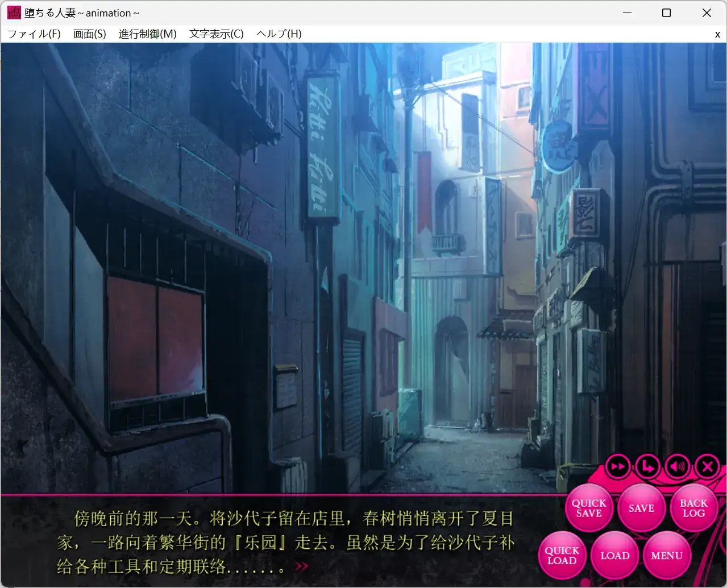
Task: Click the speaker voice replay icon
Action: [677, 467]
